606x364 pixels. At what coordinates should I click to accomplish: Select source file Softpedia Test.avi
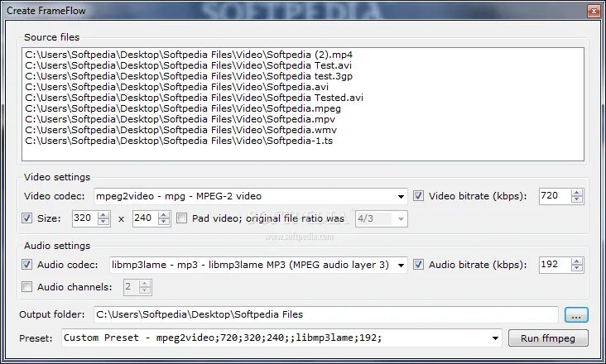188,65
